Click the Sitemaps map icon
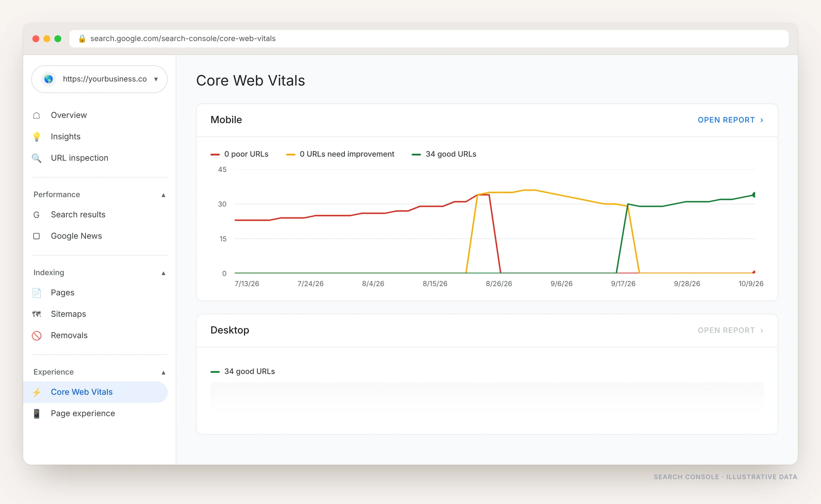The width and height of the screenshot is (821, 504). 37,314
